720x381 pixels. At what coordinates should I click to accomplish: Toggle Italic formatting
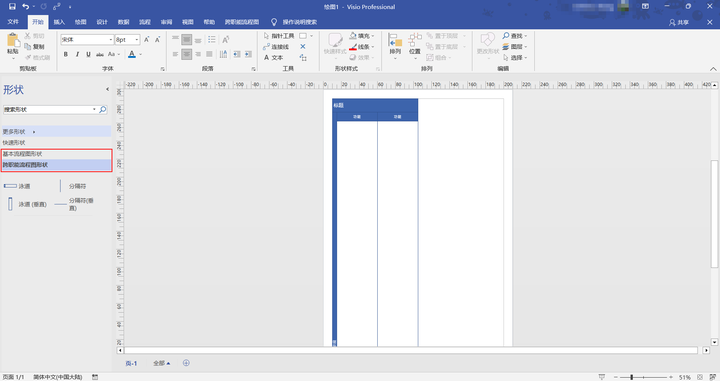point(77,54)
